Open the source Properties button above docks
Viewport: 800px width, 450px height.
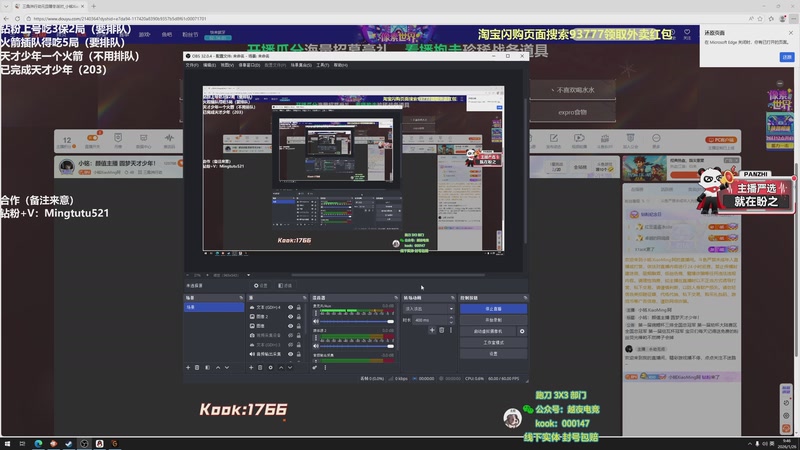click(260, 286)
